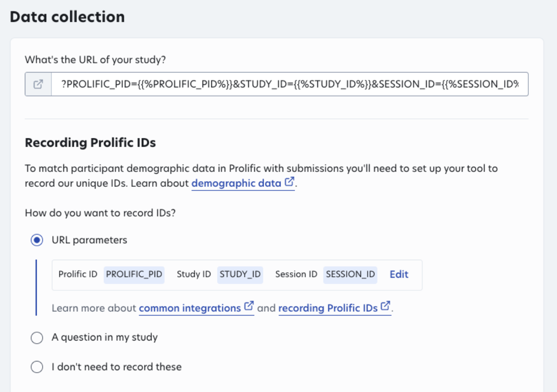Open the recording Prolific IDs link
Viewport: 557px width, 392px height.
[x=335, y=308]
